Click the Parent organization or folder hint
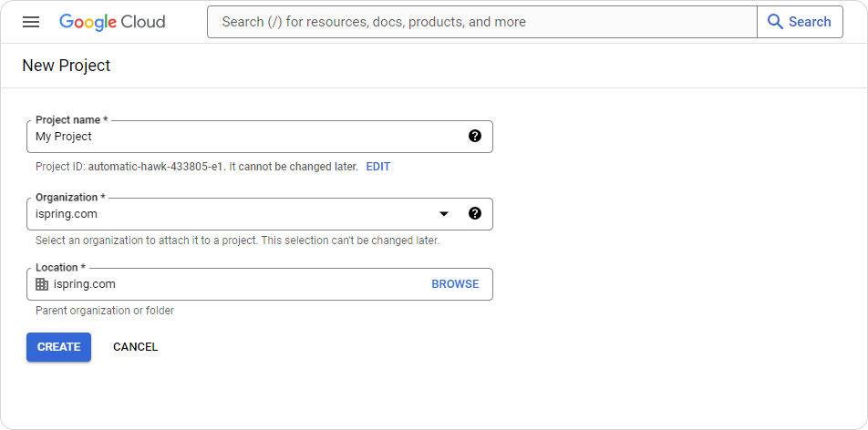 (x=105, y=311)
